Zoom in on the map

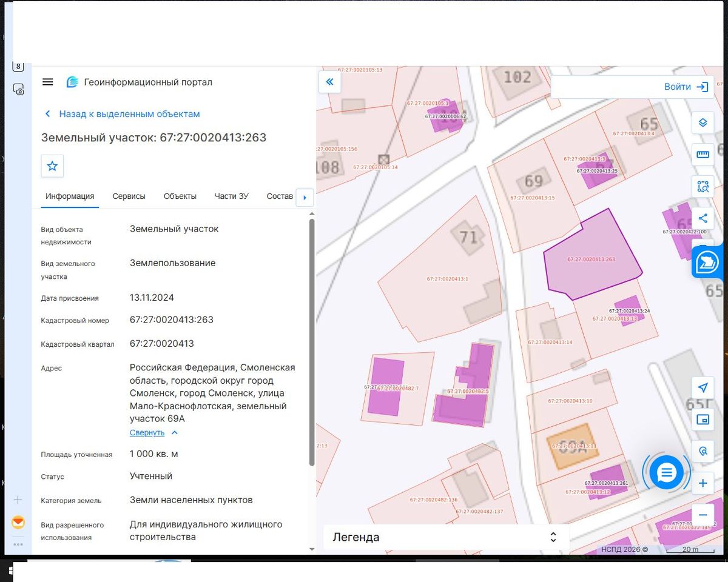click(x=703, y=483)
